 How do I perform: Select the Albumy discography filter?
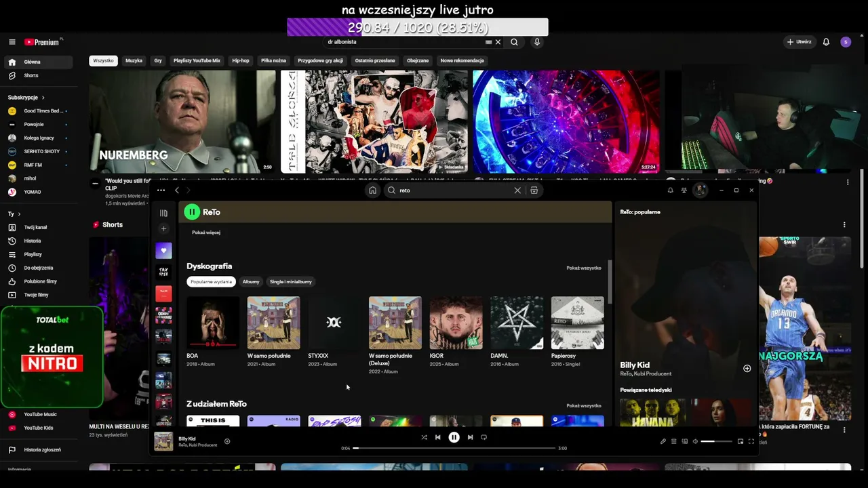(251, 281)
